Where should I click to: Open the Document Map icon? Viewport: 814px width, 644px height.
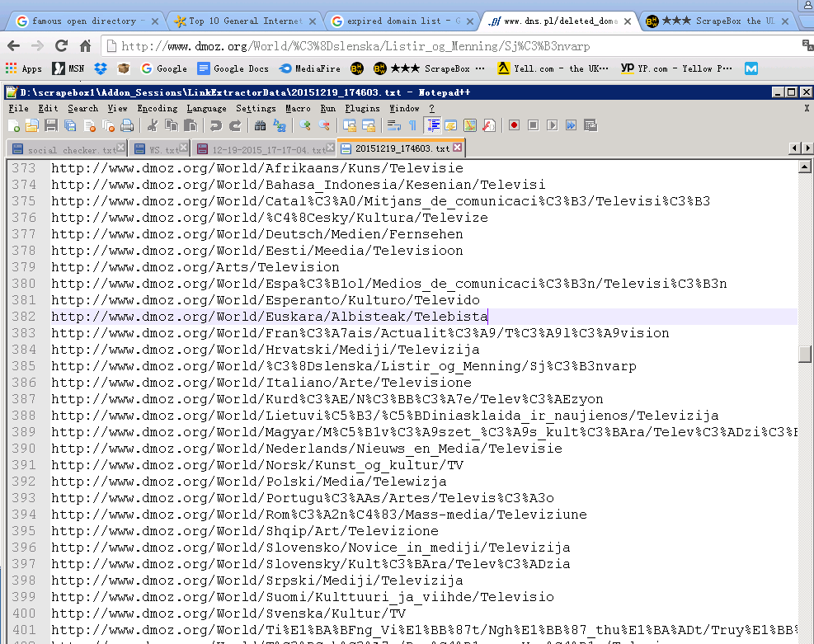pyautogui.click(x=470, y=125)
